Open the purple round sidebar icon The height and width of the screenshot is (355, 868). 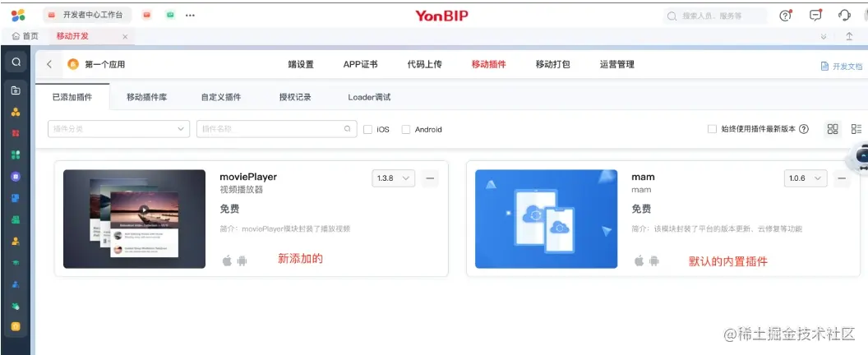(16, 177)
